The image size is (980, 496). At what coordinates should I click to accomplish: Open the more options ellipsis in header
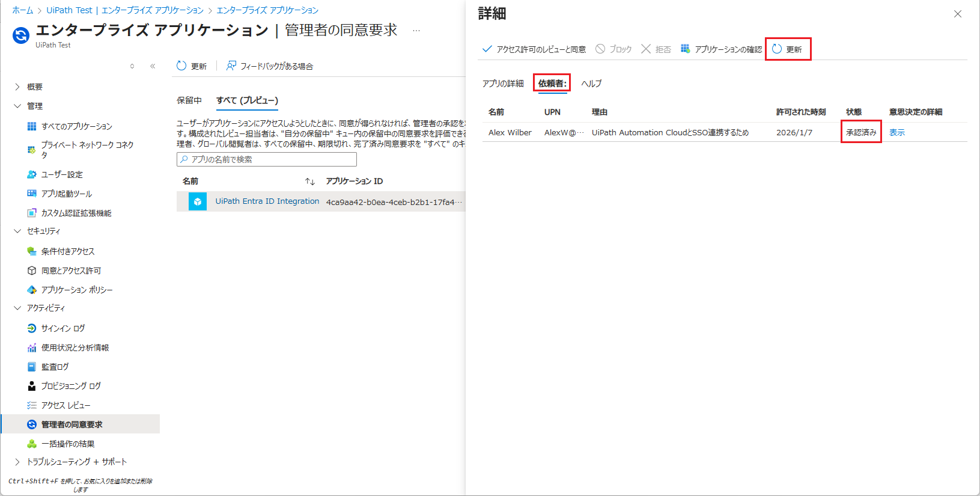coord(416,30)
